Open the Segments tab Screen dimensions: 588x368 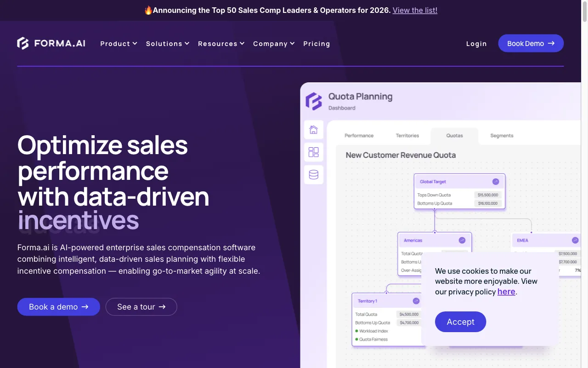pos(502,136)
